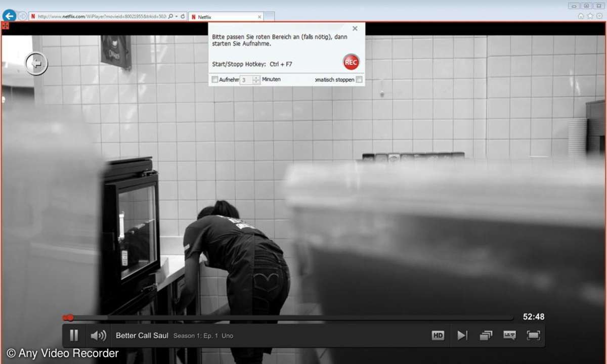Screen dimensions: 607x364
Task: Click the Season 1: Ep. 1 Uno text
Action: pos(203,336)
